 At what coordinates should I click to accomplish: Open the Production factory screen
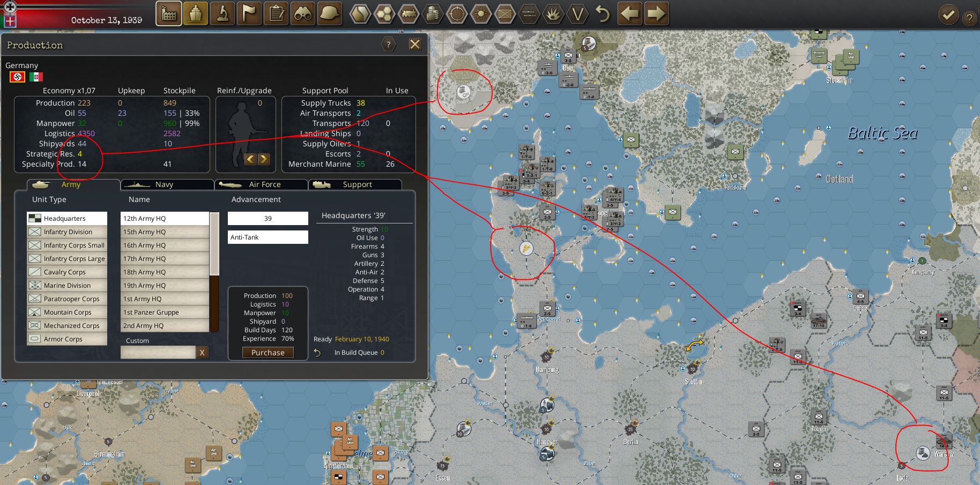(x=169, y=14)
